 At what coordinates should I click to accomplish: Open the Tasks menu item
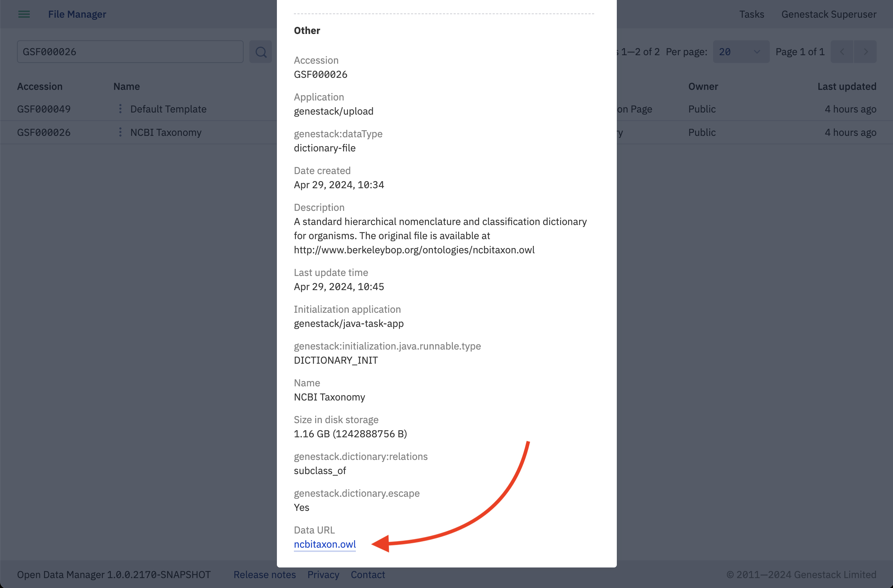(752, 14)
